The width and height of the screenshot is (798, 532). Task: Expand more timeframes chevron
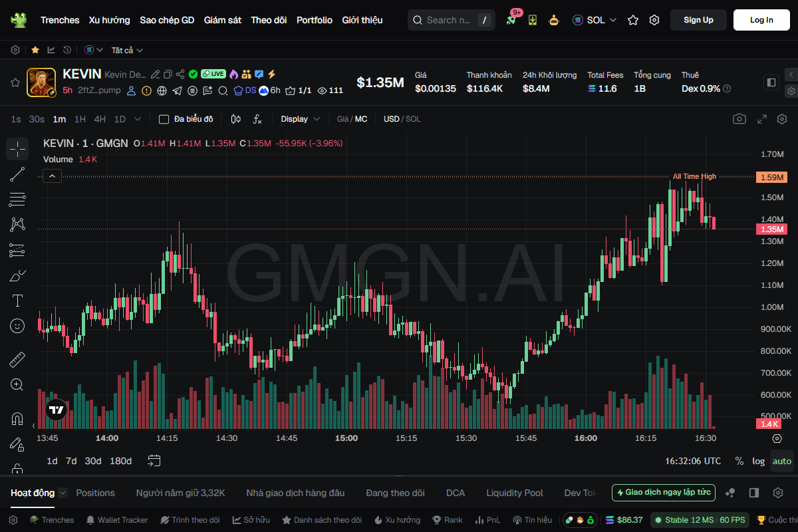[x=138, y=119]
